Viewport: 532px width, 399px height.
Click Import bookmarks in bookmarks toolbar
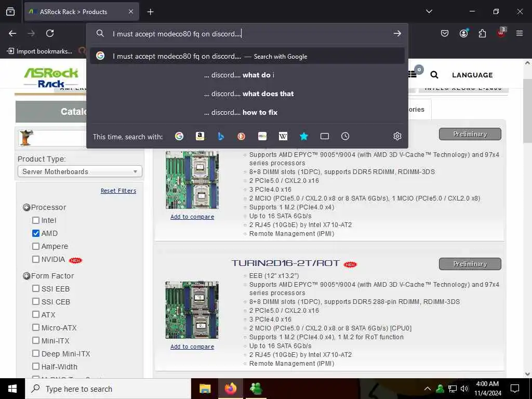point(39,51)
